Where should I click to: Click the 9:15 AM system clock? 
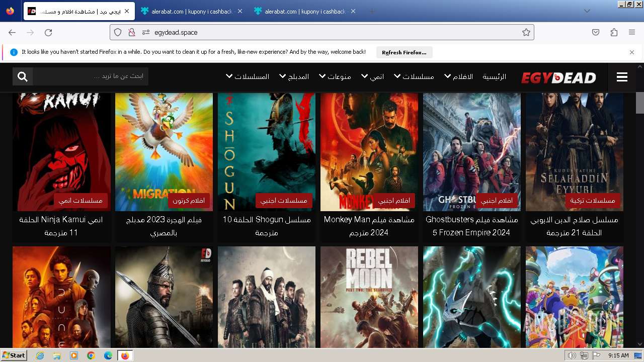tap(618, 355)
